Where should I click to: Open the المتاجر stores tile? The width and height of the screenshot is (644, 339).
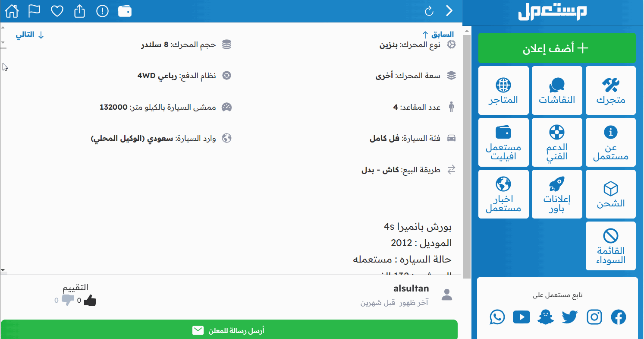click(503, 90)
